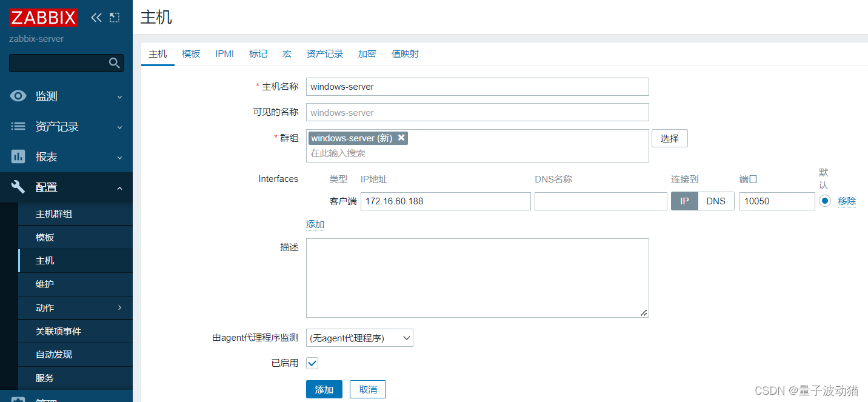Uncheck the 已启用 checkbox
The height and width of the screenshot is (402, 868).
point(312,363)
